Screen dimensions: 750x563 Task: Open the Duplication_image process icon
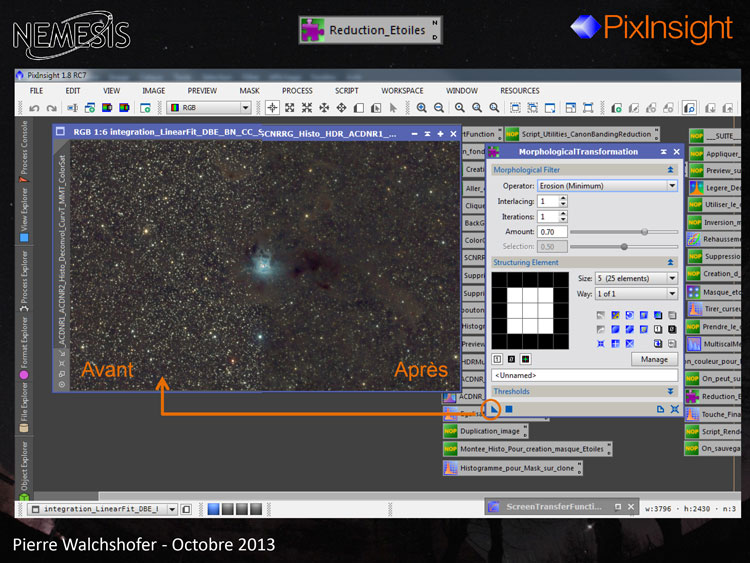tap(485, 431)
